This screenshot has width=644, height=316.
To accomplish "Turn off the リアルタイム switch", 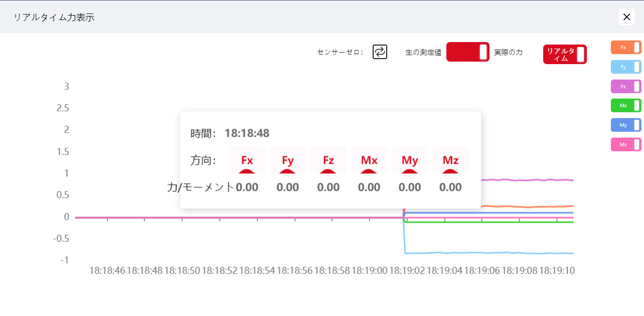I will coord(565,55).
